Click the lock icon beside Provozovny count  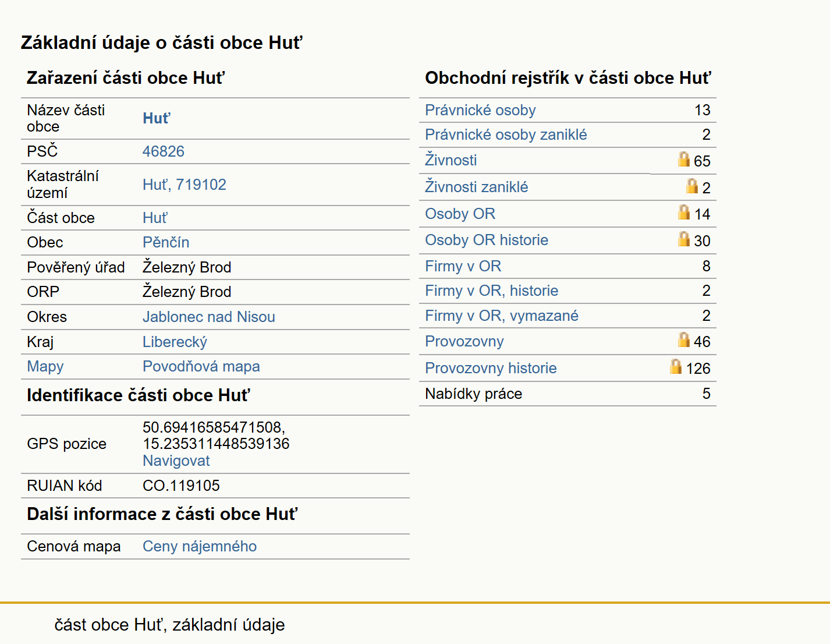pos(684,339)
